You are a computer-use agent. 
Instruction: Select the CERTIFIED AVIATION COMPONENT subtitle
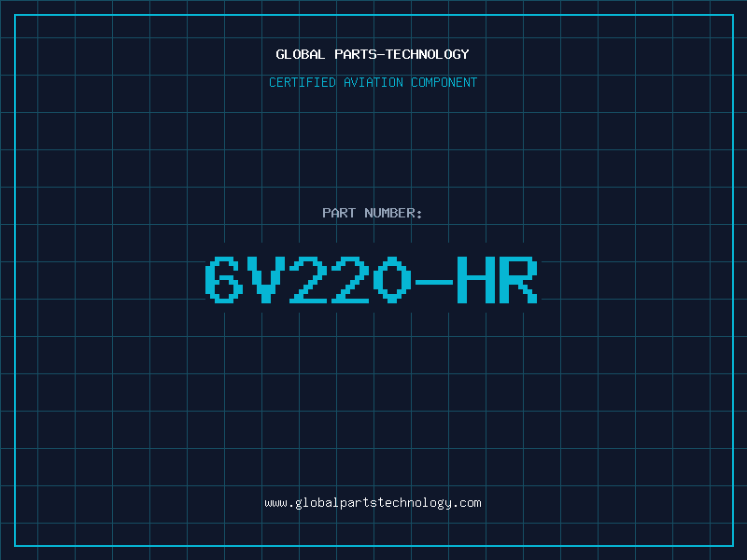click(373, 82)
